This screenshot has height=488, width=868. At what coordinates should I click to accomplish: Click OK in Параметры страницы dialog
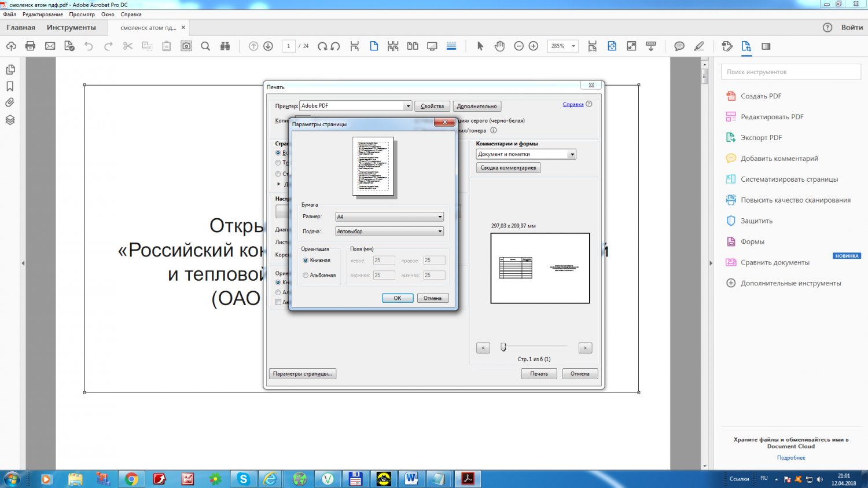[398, 298]
